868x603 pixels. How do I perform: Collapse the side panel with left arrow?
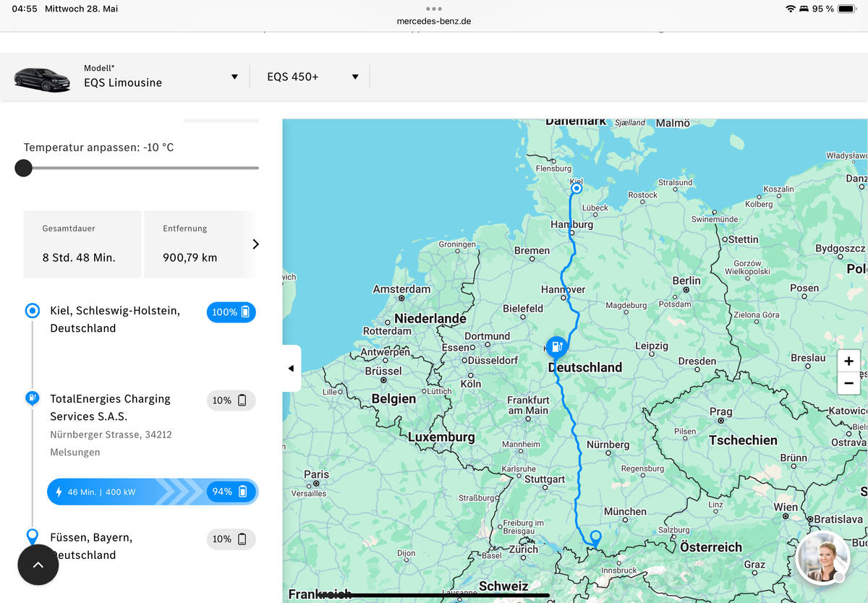(x=292, y=368)
